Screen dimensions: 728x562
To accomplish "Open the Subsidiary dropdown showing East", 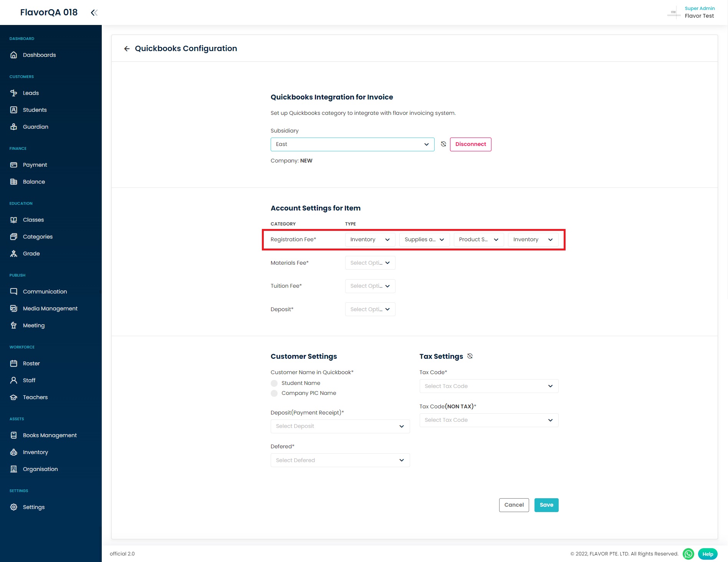I will (x=352, y=144).
